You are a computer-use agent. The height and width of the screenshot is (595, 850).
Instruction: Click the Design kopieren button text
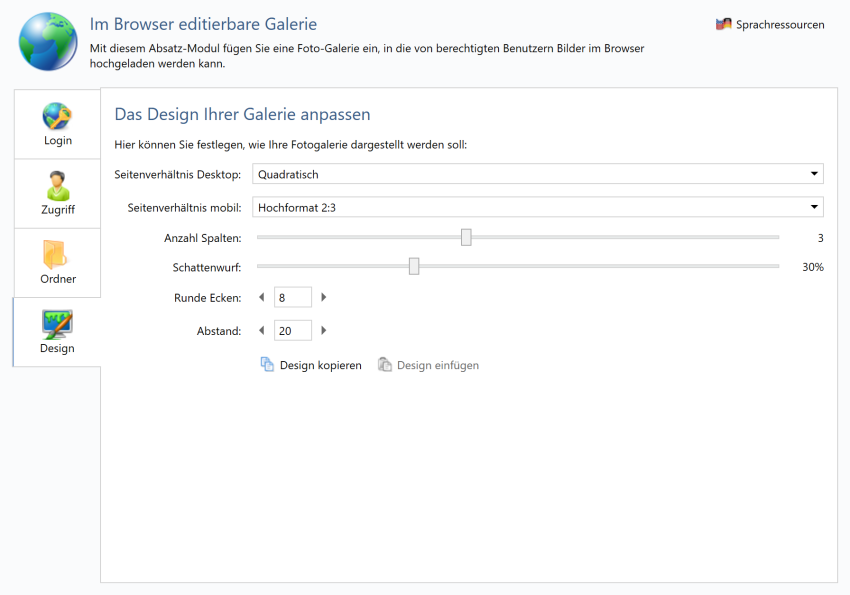[320, 365]
